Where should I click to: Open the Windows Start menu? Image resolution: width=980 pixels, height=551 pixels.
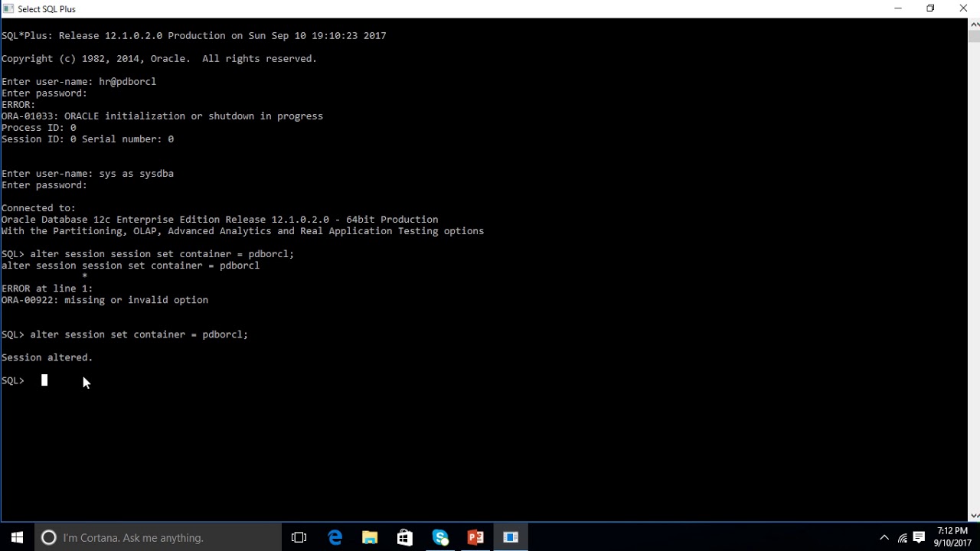pyautogui.click(x=17, y=537)
